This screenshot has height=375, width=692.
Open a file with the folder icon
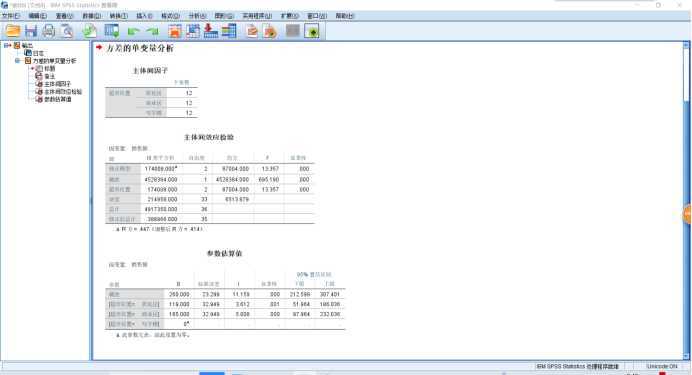click(x=13, y=31)
